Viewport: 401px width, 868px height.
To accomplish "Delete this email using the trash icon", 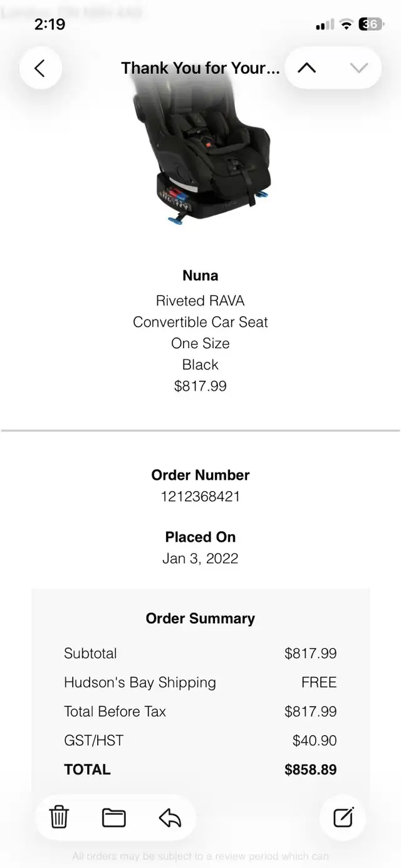I will click(x=59, y=817).
